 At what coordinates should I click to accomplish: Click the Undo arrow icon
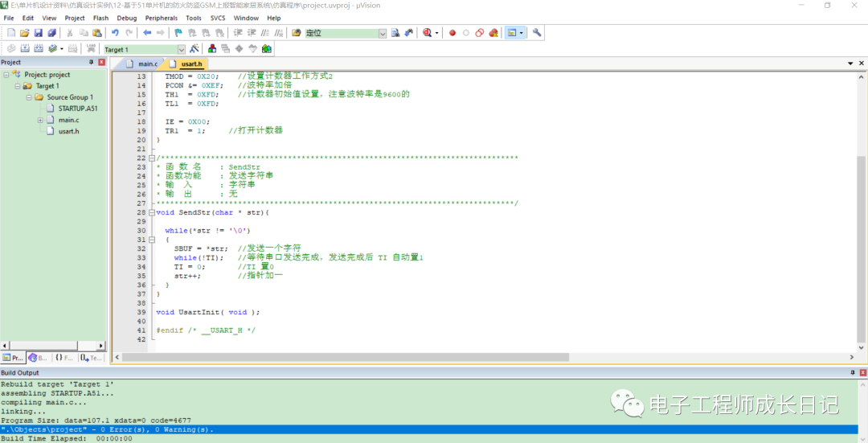pos(115,33)
